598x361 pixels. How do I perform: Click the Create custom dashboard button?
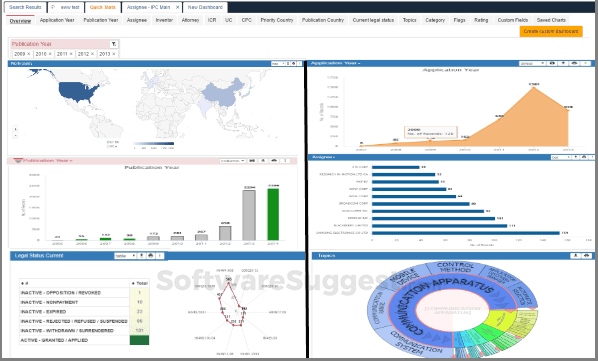tap(551, 31)
